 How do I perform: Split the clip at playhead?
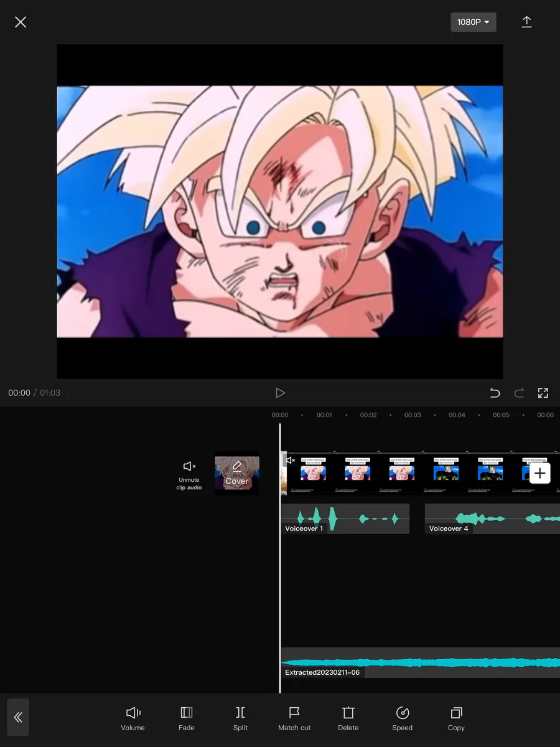(240, 718)
